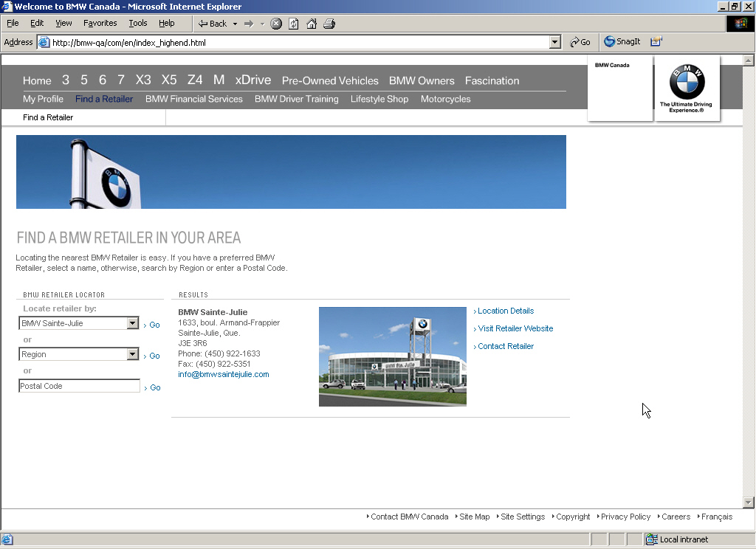Open Privacy Policy footer link

pos(624,517)
